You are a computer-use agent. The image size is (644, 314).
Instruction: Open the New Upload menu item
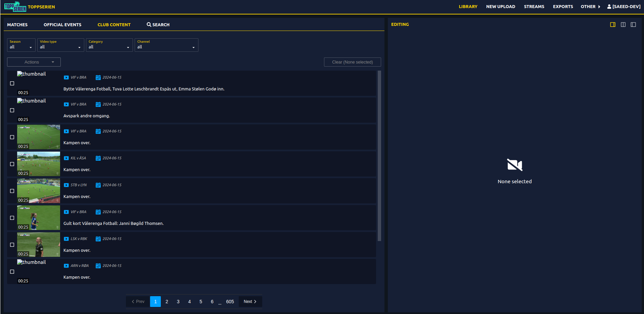(x=500, y=7)
